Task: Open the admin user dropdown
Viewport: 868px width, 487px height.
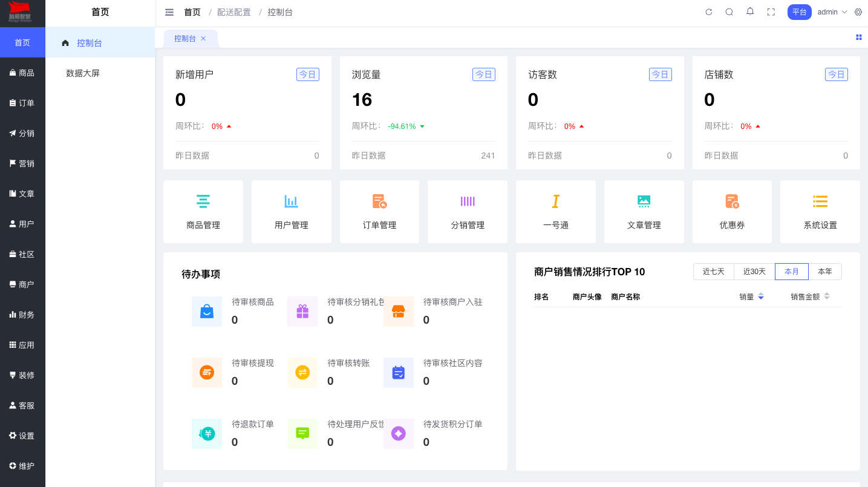Action: click(x=832, y=12)
